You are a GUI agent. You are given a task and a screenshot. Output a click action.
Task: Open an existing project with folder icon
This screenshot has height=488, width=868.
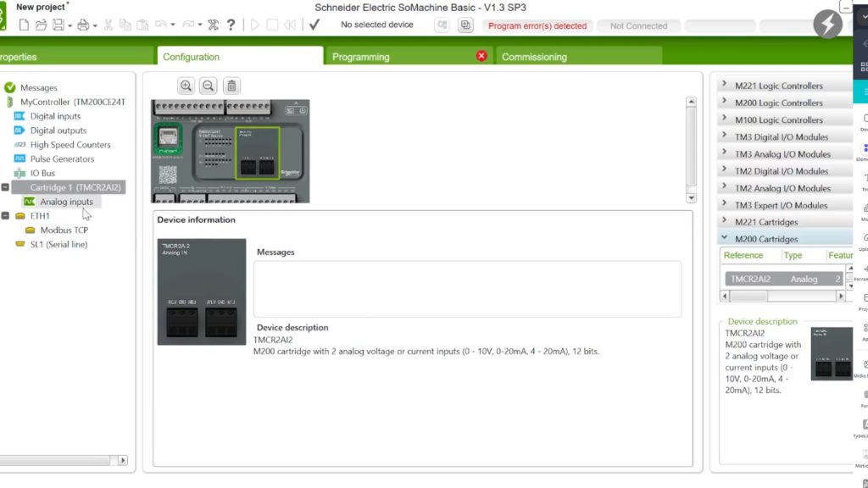click(x=41, y=25)
